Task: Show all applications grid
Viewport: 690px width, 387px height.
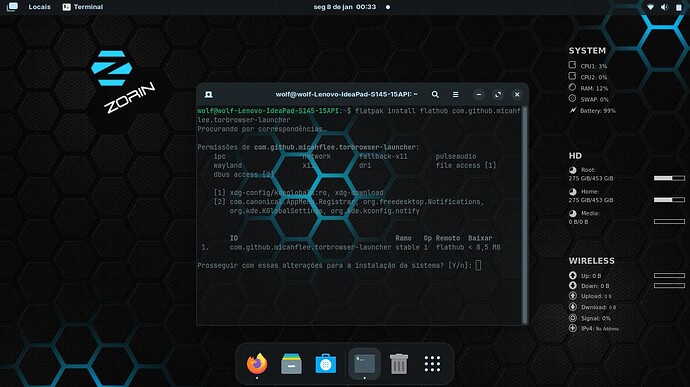Action: point(432,364)
